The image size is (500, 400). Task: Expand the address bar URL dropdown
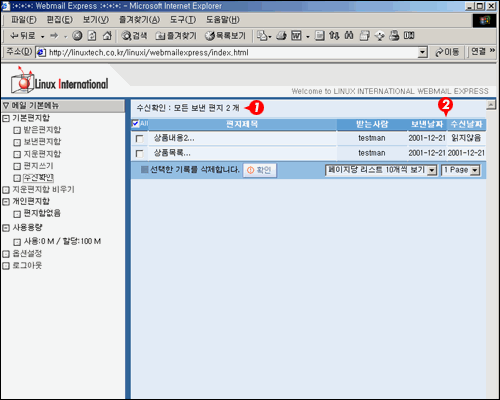tap(423, 52)
